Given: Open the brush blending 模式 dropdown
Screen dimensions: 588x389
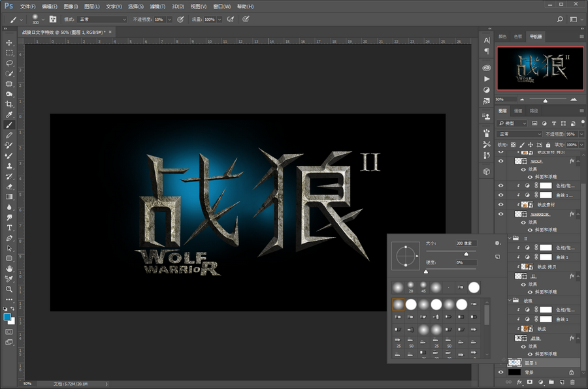Looking at the screenshot, I should pos(103,20).
